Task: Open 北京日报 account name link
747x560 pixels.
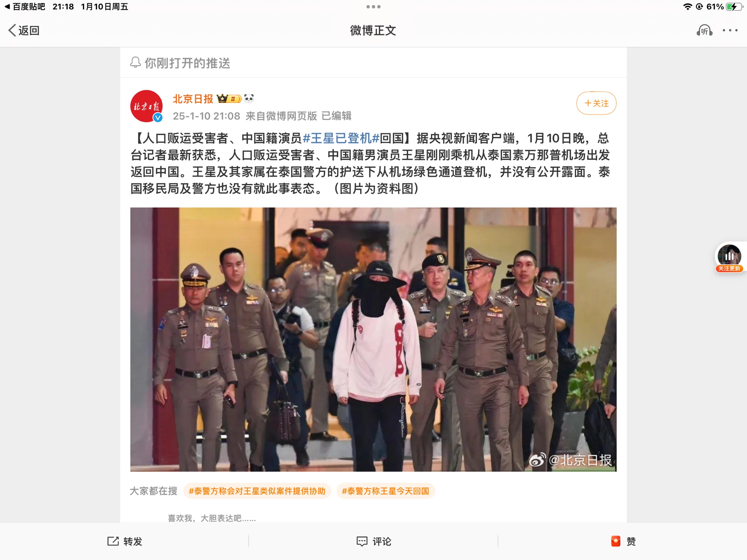Action: [193, 99]
